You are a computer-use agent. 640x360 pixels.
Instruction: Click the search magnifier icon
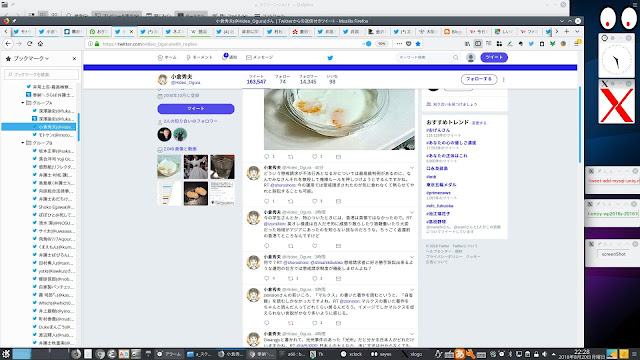456,58
